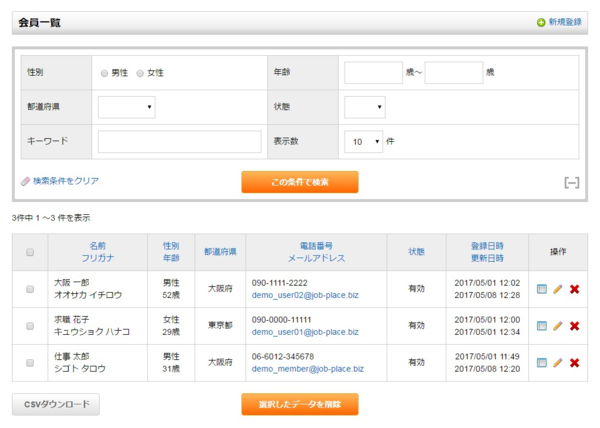Sort by メールアドレス column header
This screenshot has height=428, width=600.
pos(316,258)
